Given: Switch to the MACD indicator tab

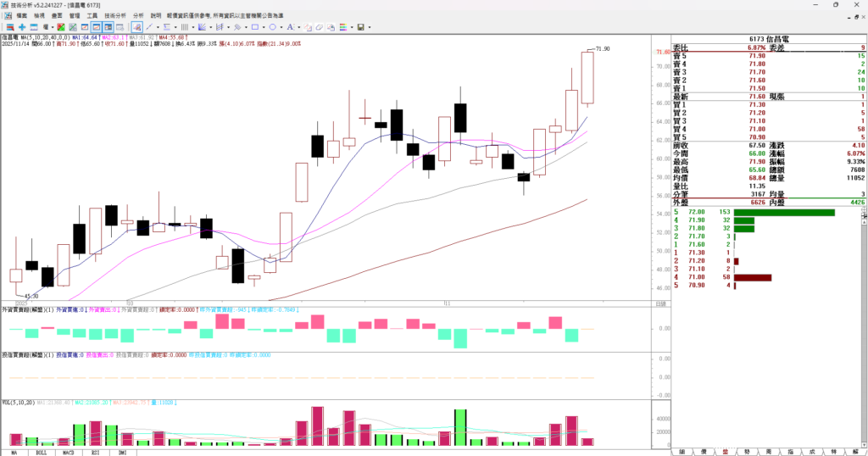Looking at the screenshot, I should [x=66, y=452].
